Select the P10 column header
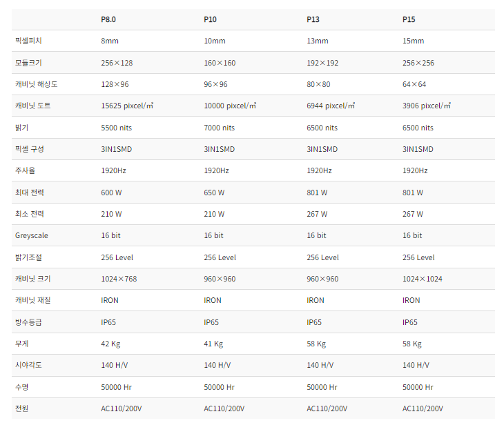The image size is (504, 434). coord(210,19)
